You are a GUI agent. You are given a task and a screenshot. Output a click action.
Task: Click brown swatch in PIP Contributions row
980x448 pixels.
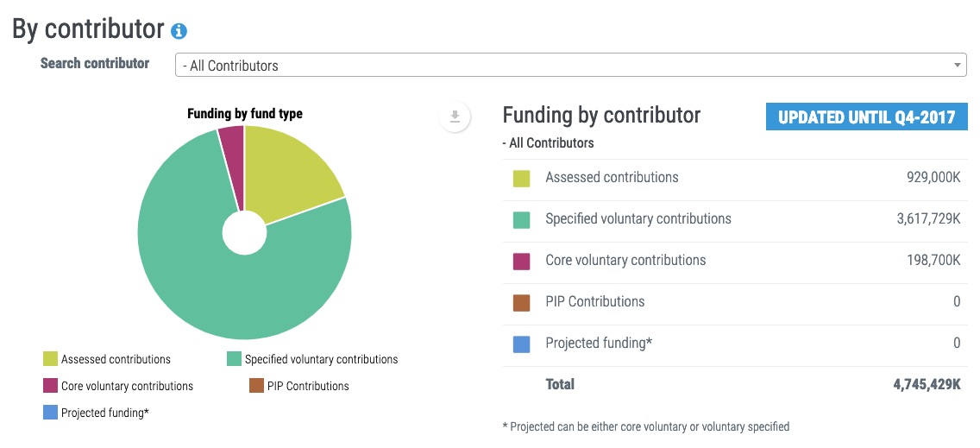point(521,303)
